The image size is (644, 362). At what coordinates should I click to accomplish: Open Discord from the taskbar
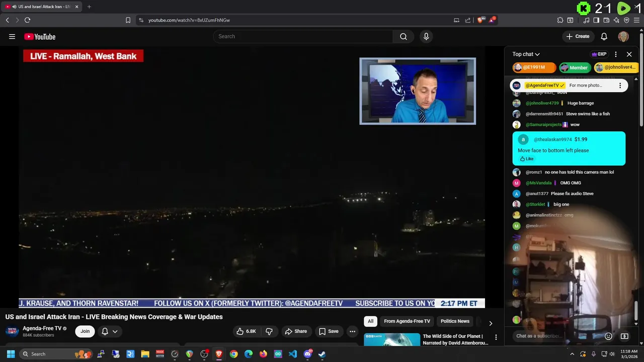(307, 354)
